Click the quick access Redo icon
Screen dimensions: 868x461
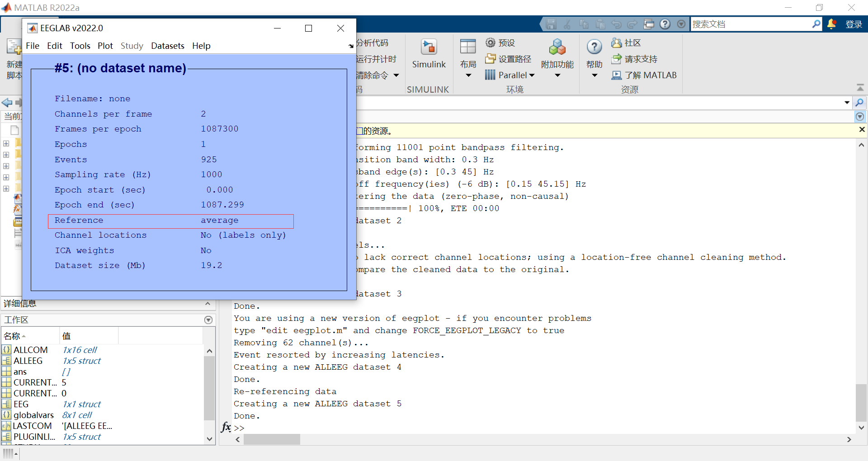(x=632, y=24)
